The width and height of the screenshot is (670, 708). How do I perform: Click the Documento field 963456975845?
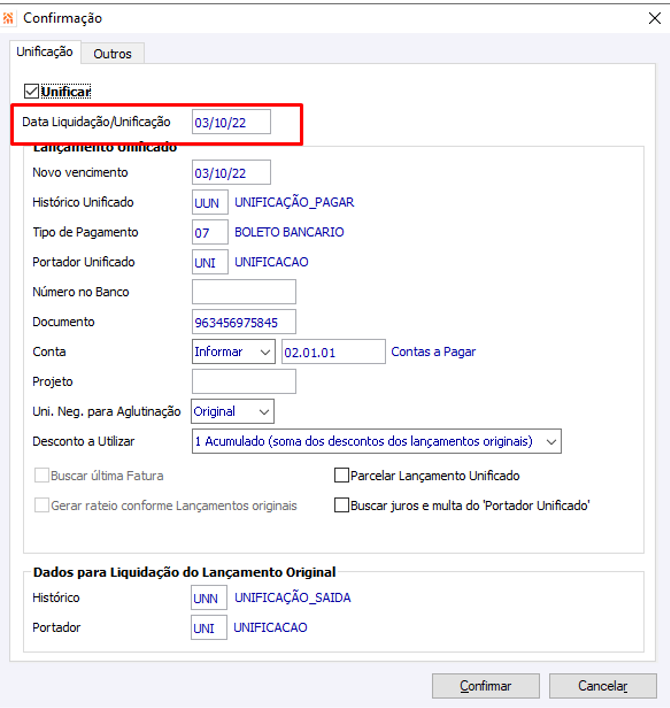point(244,322)
